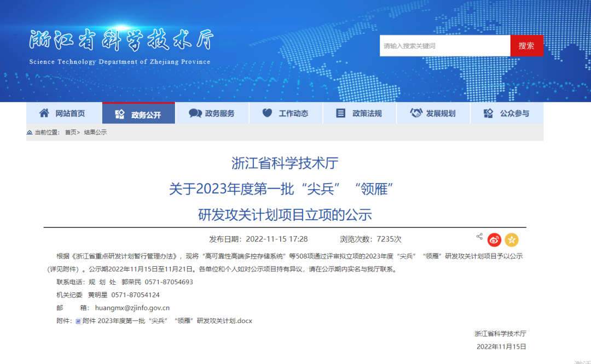Click the red 搜索 button

[526, 45]
